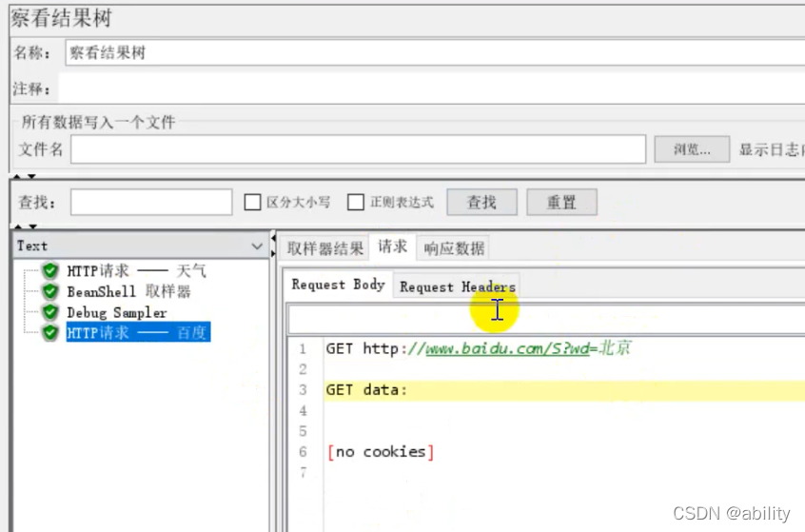Click line number 1 in the request body gutter
The image size is (805, 532).
[303, 349]
